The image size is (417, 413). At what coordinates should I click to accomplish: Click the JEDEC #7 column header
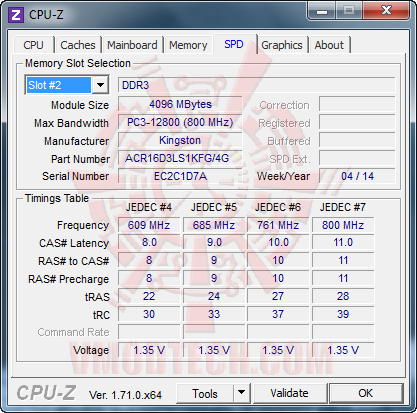(343, 207)
